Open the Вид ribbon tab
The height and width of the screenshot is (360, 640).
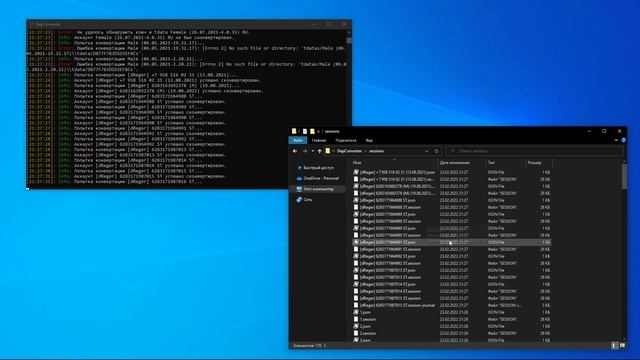tap(369, 140)
